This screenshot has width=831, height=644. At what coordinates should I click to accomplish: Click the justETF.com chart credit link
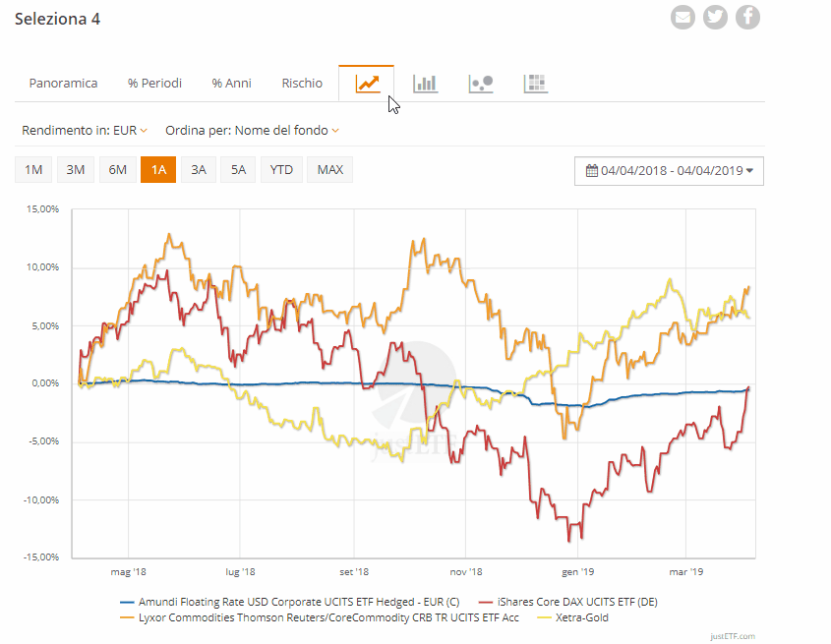click(x=733, y=636)
